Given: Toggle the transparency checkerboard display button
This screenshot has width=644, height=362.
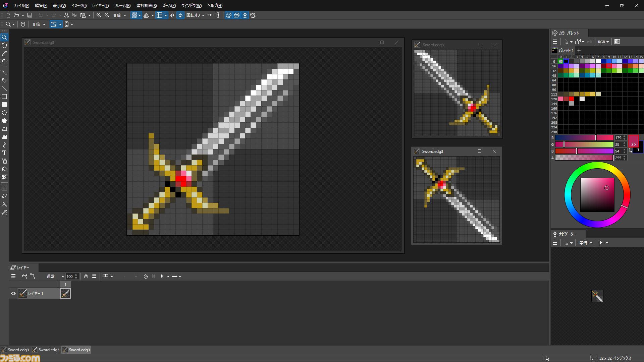Looking at the screenshot, I should (x=135, y=15).
